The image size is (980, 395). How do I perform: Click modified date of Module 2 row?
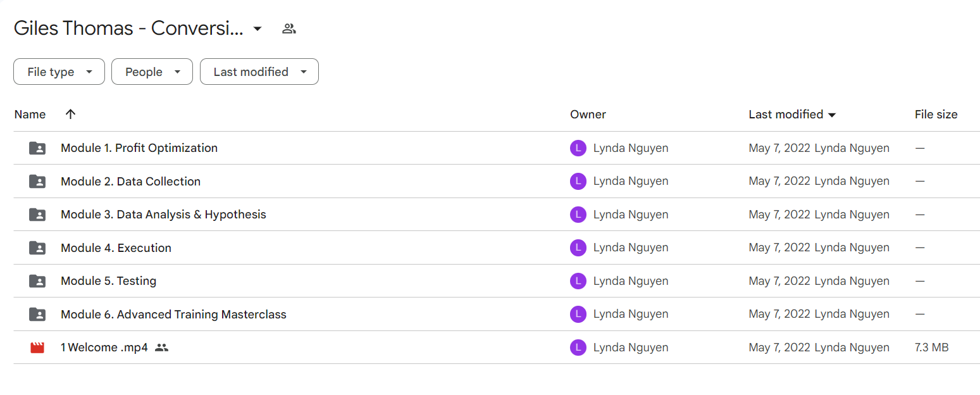point(779,182)
